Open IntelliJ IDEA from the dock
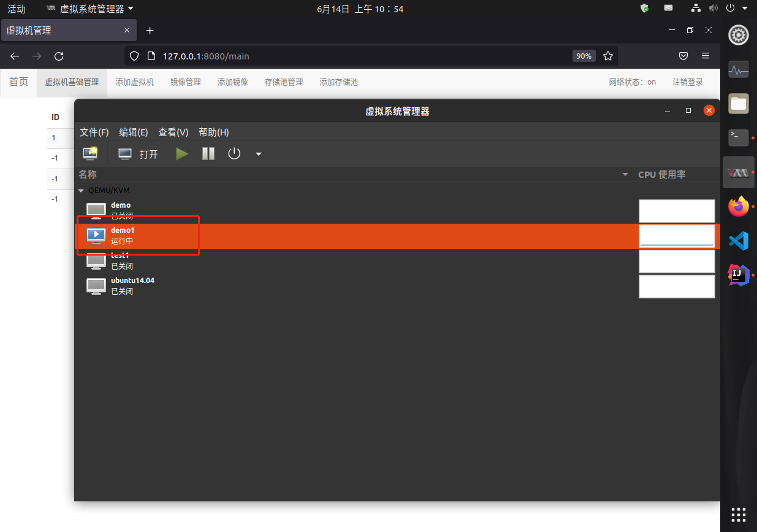Viewport: 757px width, 532px height. [739, 275]
